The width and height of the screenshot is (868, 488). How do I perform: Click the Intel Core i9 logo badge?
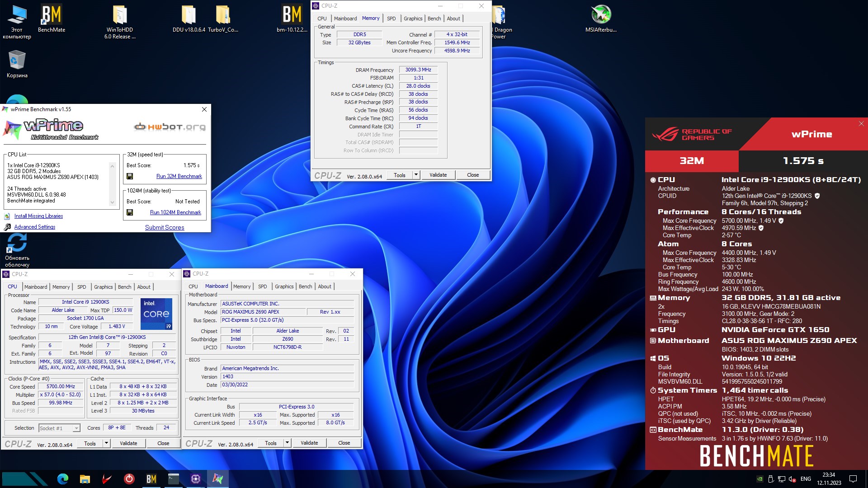pyautogui.click(x=156, y=314)
